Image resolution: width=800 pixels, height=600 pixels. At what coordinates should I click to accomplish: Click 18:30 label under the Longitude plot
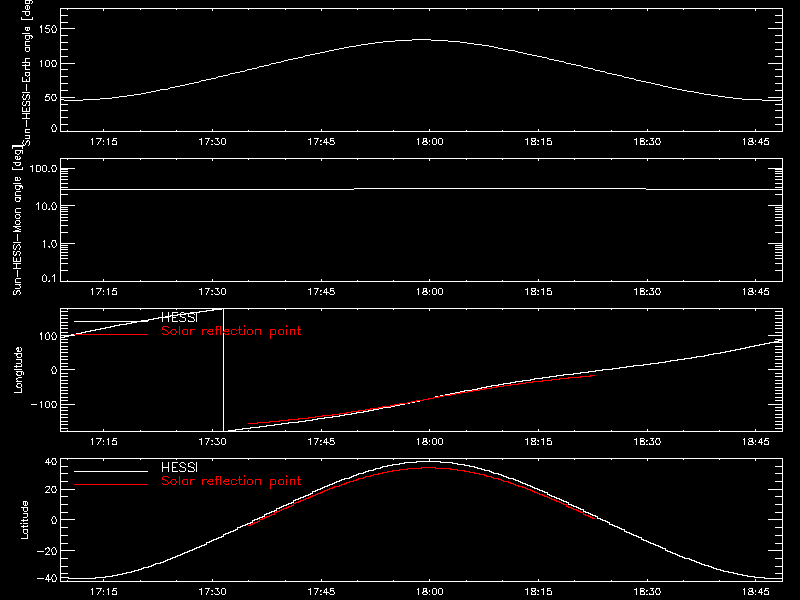pos(647,442)
